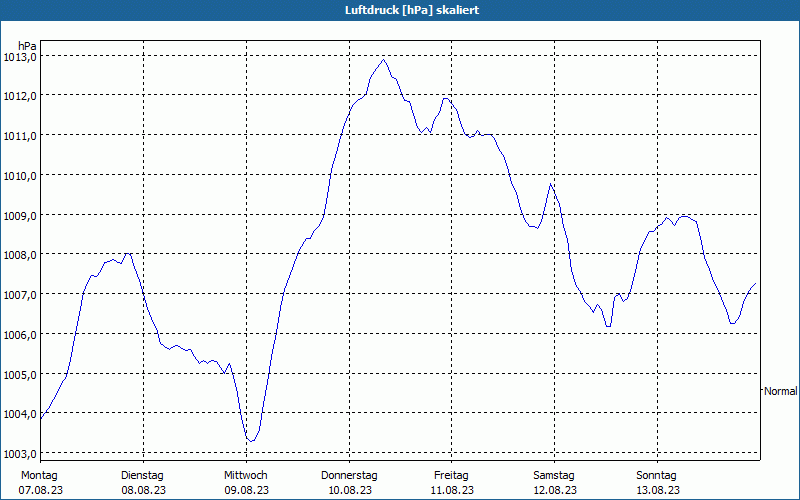Click the 1008,0 y-axis value

pyautogui.click(x=20, y=255)
